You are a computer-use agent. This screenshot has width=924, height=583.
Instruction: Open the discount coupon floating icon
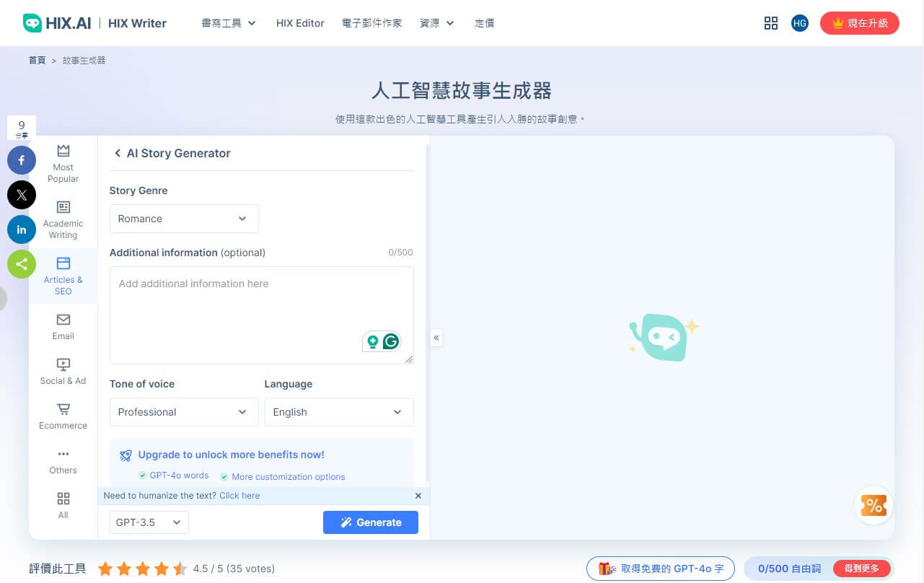point(874,505)
